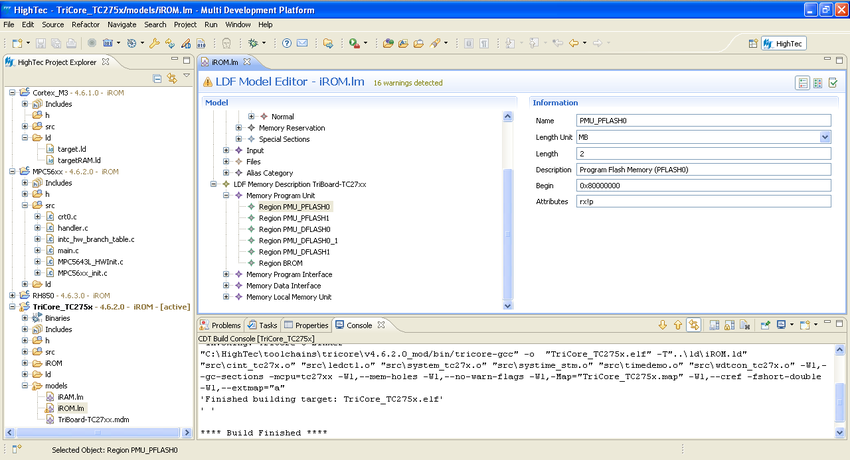Click the Length field with value 2
850x460 pixels.
[703, 154]
